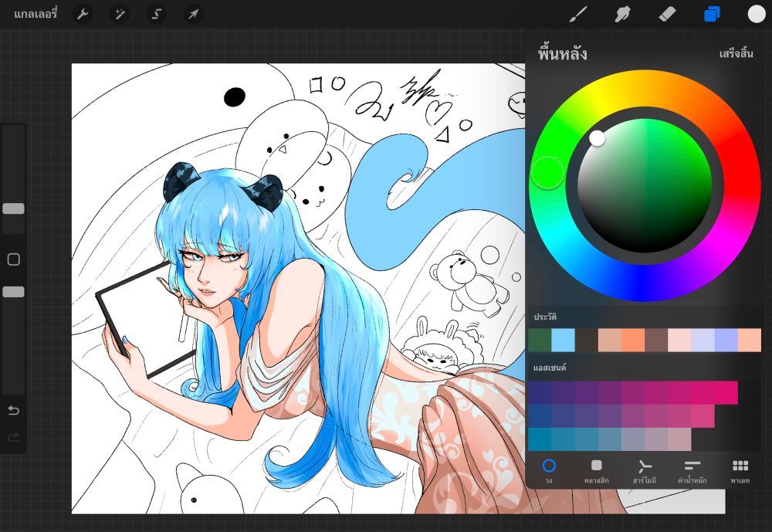The height and width of the screenshot is (532, 772).
Task: Activate the Selection S-shaped tool
Action: coord(157,14)
